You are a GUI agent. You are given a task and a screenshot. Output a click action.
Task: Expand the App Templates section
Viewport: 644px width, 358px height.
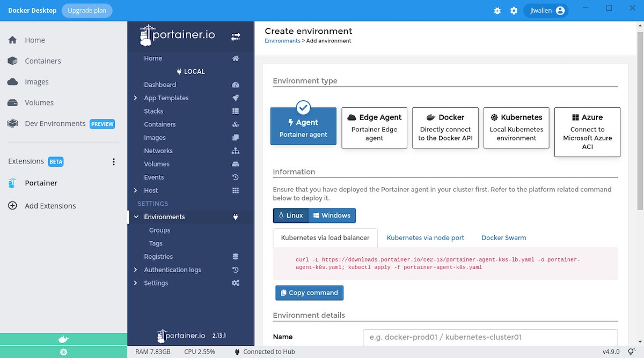[136, 98]
